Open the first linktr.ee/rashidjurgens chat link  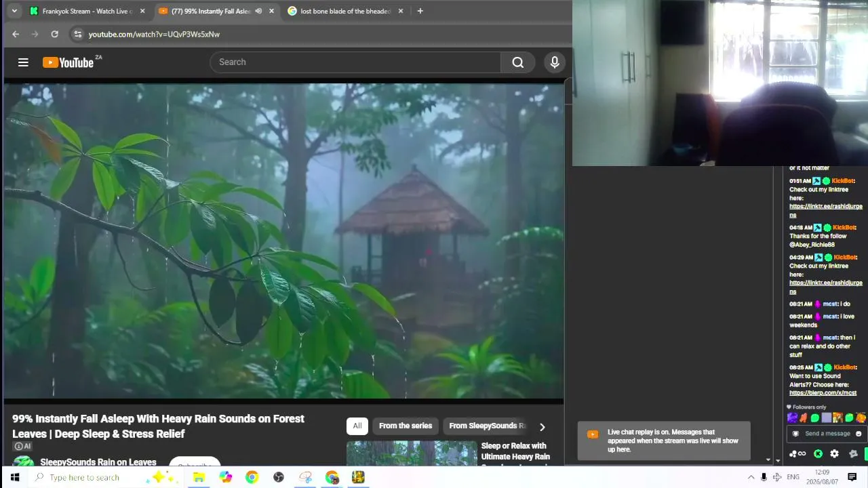click(825, 210)
